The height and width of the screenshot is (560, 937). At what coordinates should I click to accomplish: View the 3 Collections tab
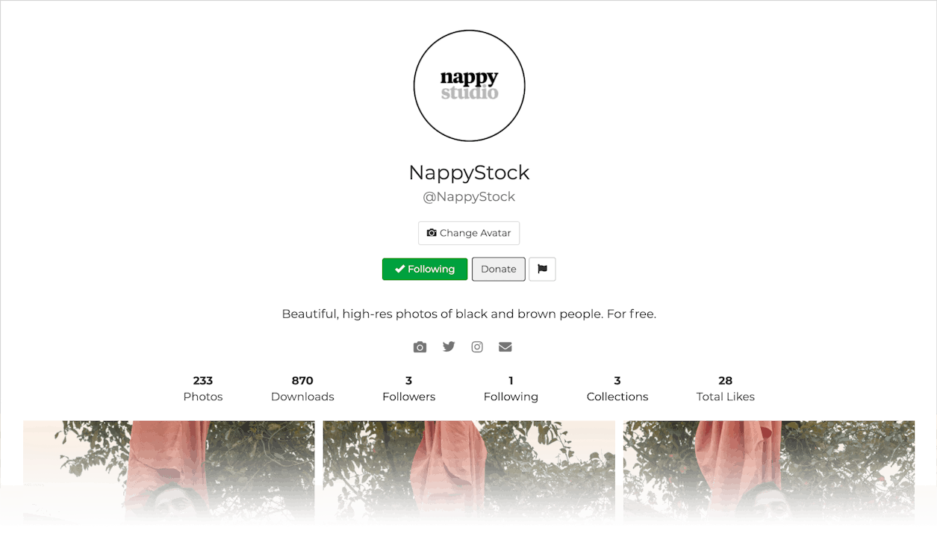(617, 388)
